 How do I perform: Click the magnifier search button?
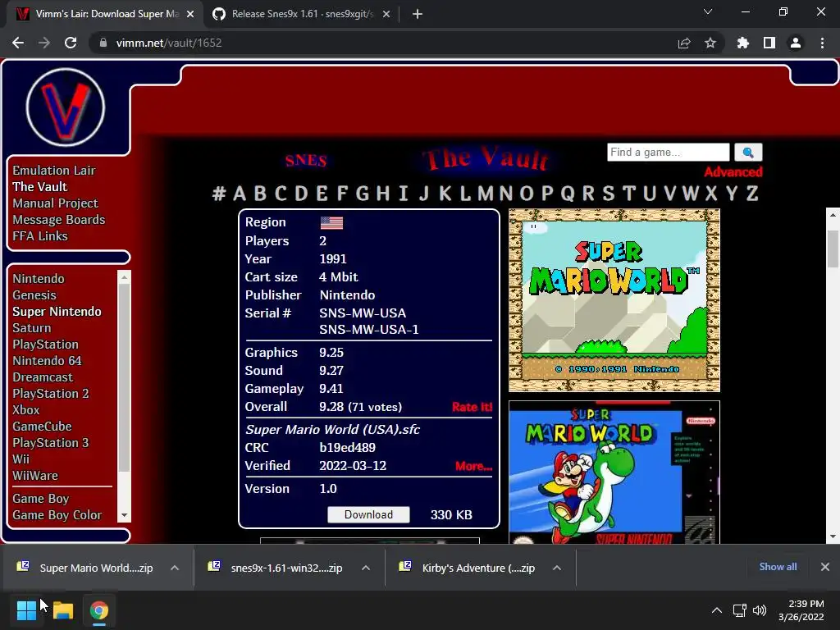point(748,152)
